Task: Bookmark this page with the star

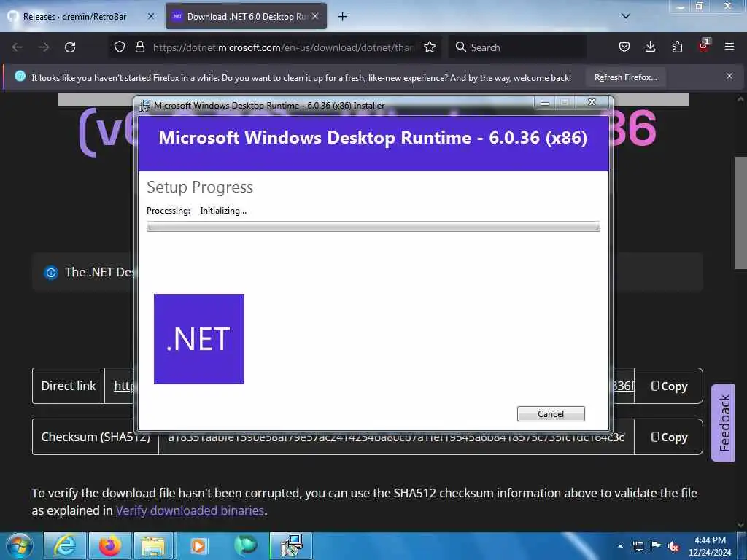Action: 430,47
